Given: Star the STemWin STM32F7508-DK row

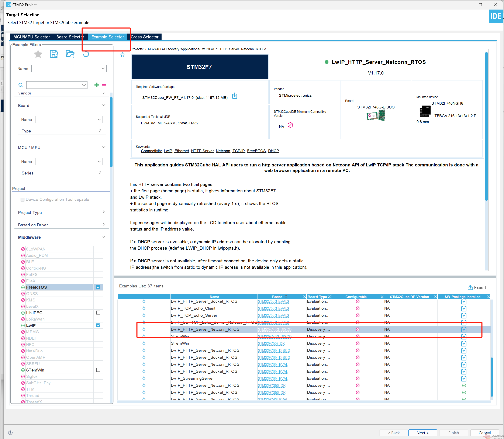Looking at the screenshot, I should tap(144, 343).
